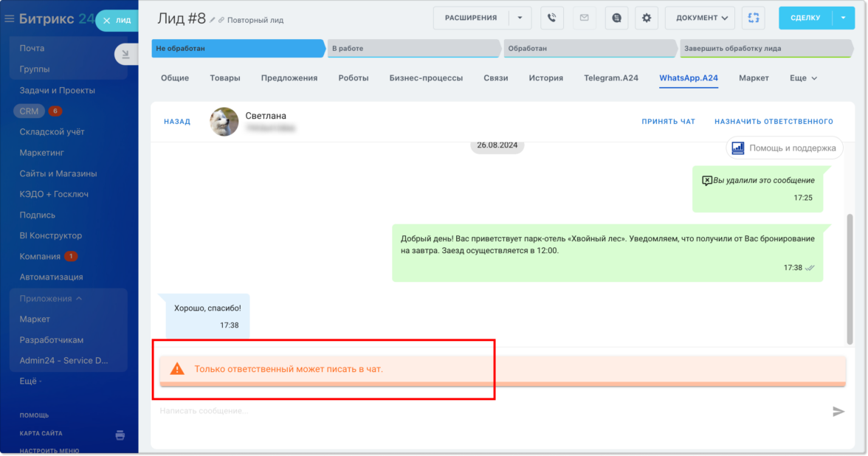Click the printer icon beside Карта сайта
The height and width of the screenshot is (456, 868).
(120, 435)
